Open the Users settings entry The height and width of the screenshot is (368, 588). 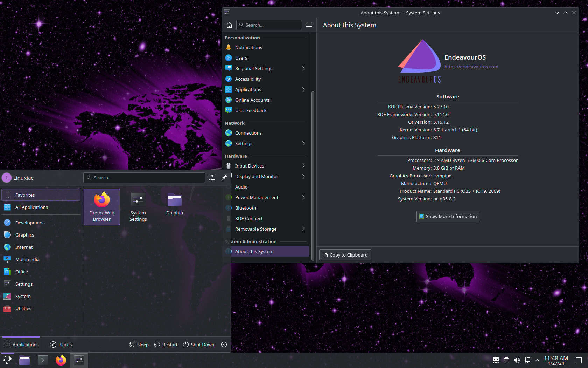click(x=265, y=58)
